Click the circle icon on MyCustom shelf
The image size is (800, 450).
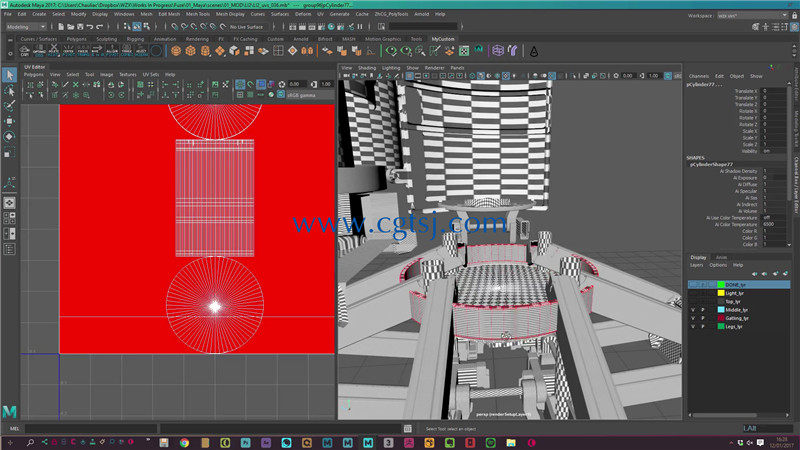point(156,51)
